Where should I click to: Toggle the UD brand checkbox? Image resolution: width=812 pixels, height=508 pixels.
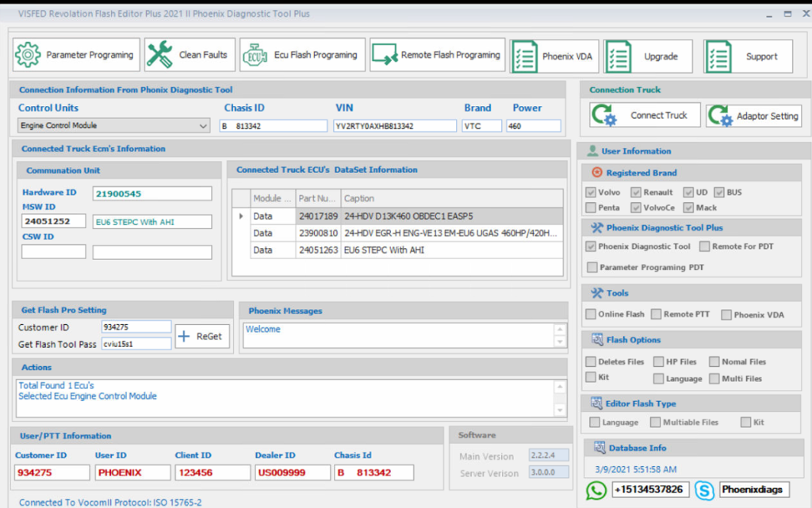click(688, 193)
